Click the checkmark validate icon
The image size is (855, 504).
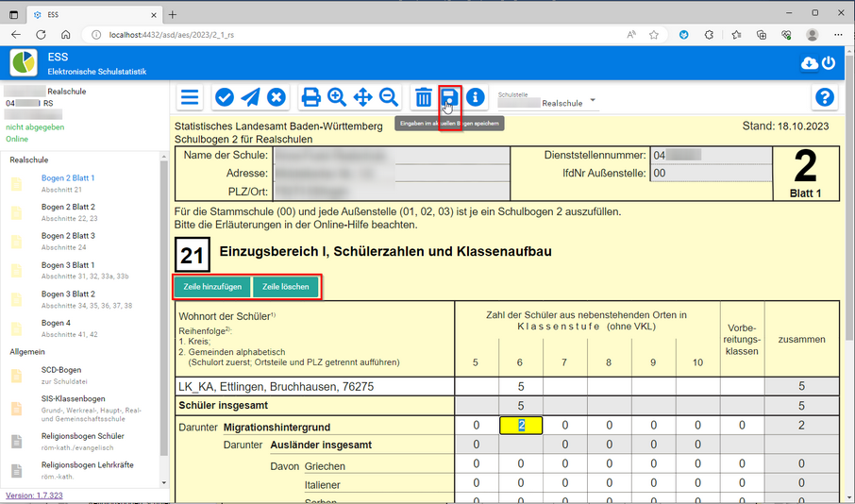pos(225,97)
